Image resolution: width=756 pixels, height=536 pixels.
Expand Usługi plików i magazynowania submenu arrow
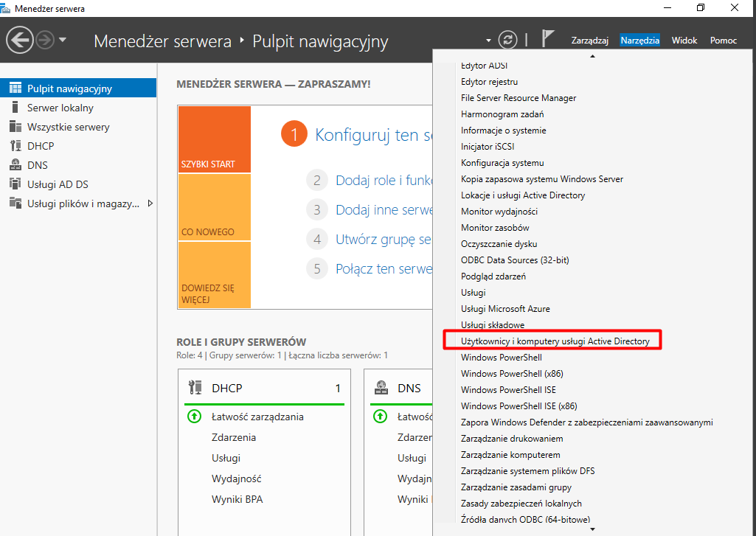150,203
